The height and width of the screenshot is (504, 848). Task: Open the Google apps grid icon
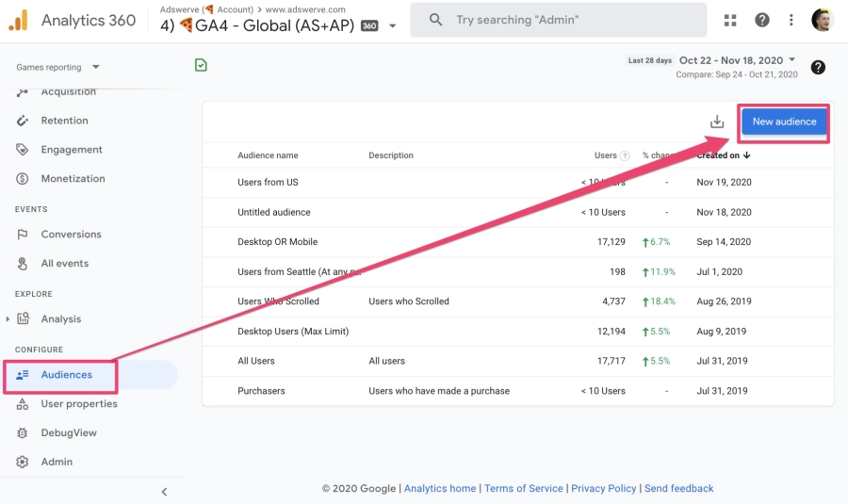tap(730, 20)
